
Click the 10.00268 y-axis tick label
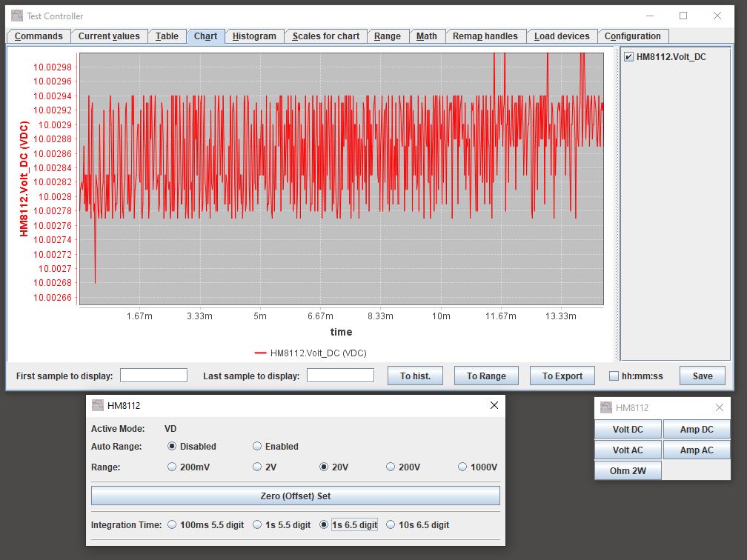coord(53,283)
